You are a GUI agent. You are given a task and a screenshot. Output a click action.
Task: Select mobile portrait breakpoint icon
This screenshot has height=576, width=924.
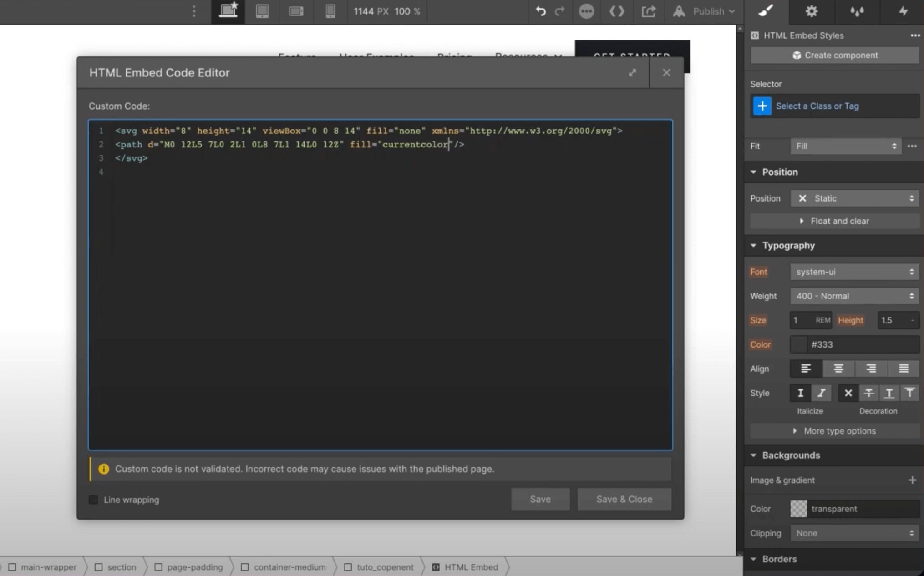pos(330,11)
